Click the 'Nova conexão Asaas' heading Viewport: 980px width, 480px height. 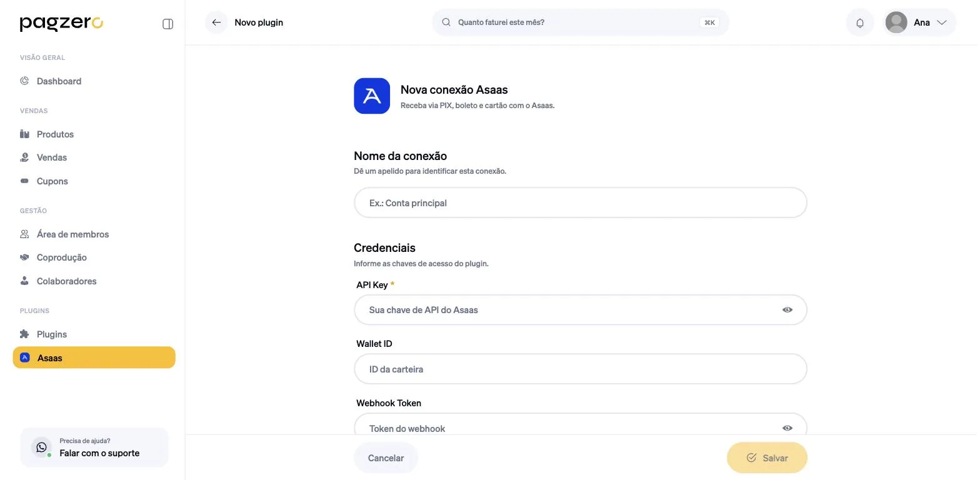coord(454,90)
